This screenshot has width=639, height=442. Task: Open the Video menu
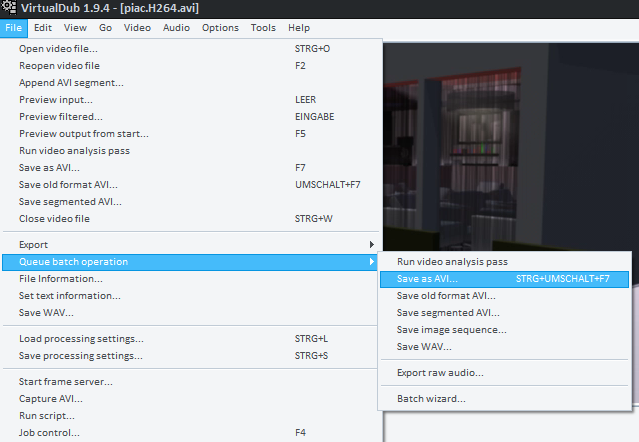point(137,28)
